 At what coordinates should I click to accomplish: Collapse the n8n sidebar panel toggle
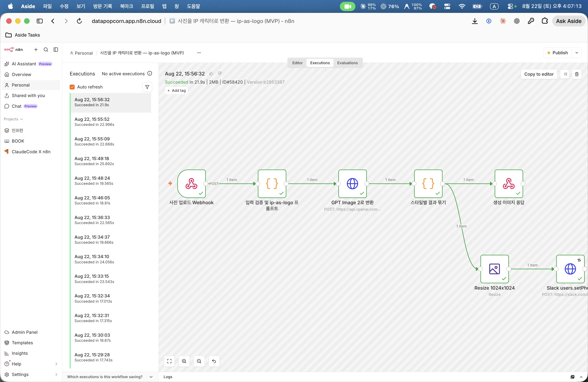(56, 50)
